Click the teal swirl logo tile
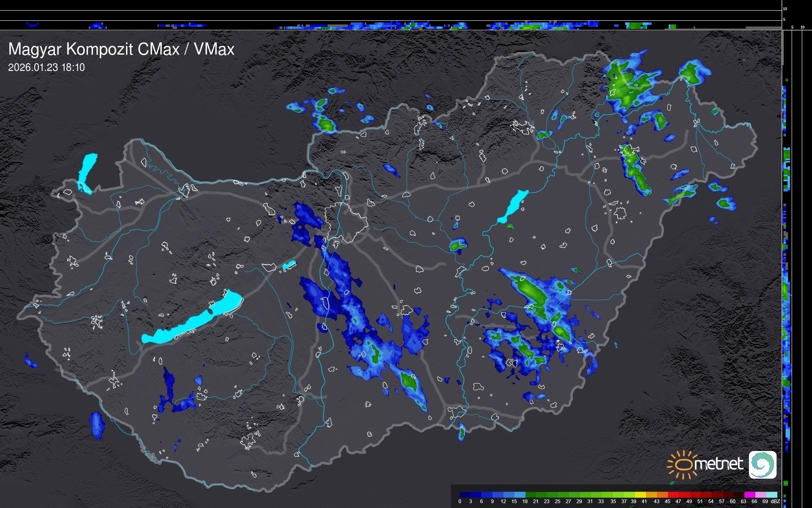 tap(762, 464)
